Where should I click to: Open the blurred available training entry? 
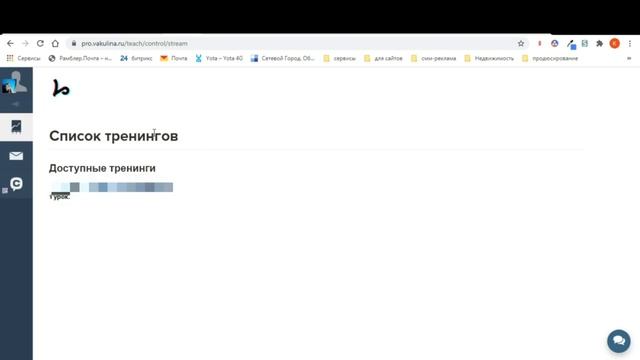click(111, 187)
